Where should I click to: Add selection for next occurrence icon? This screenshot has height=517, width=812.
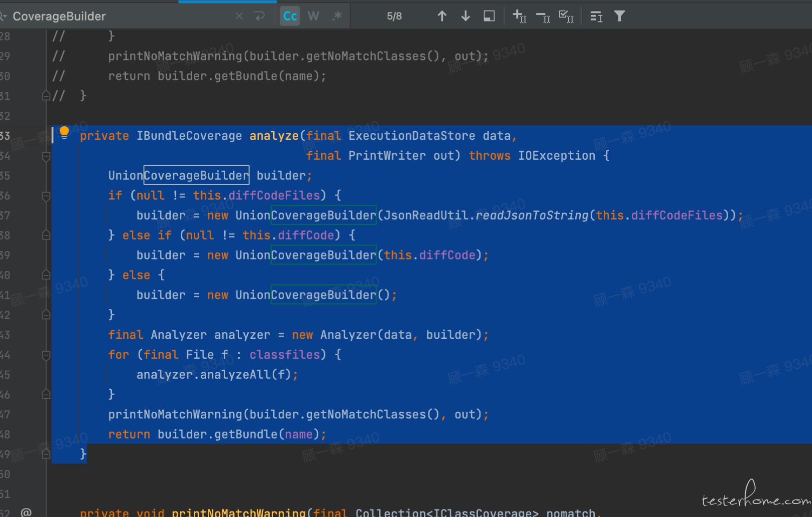(519, 16)
